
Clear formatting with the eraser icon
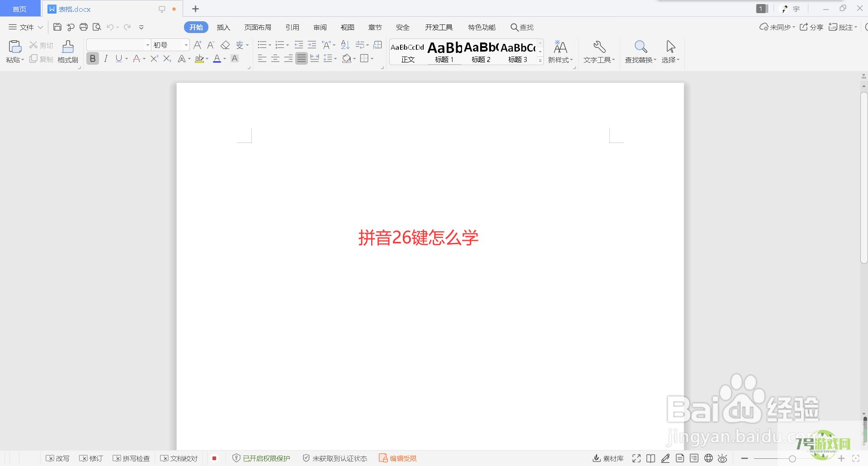click(225, 45)
